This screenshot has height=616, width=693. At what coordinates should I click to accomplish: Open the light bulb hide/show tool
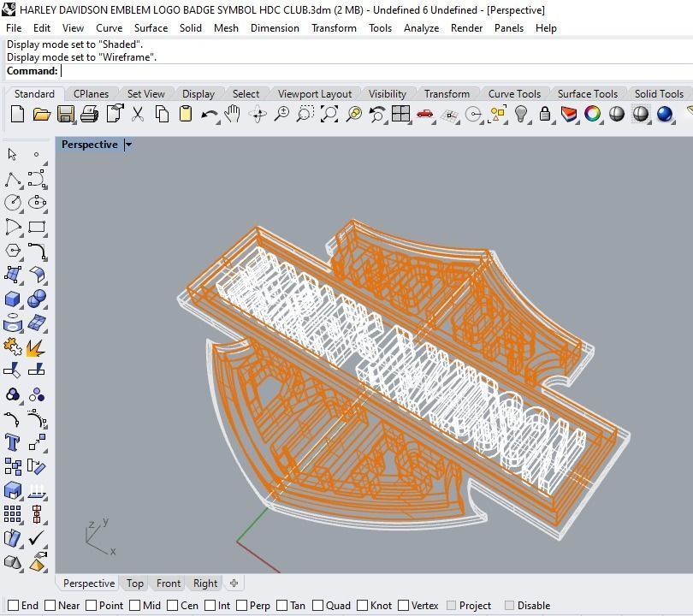522,114
